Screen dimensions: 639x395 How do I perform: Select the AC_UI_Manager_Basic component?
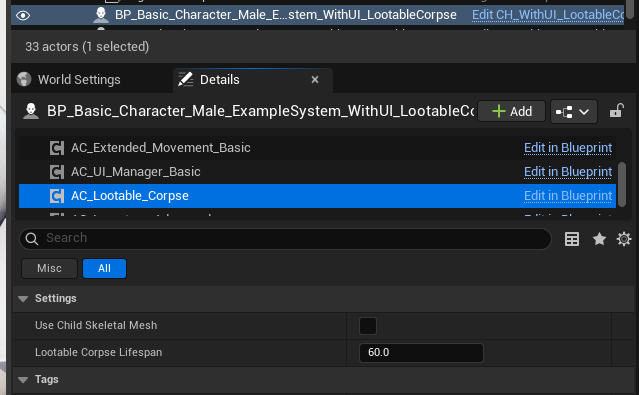tap(317, 172)
